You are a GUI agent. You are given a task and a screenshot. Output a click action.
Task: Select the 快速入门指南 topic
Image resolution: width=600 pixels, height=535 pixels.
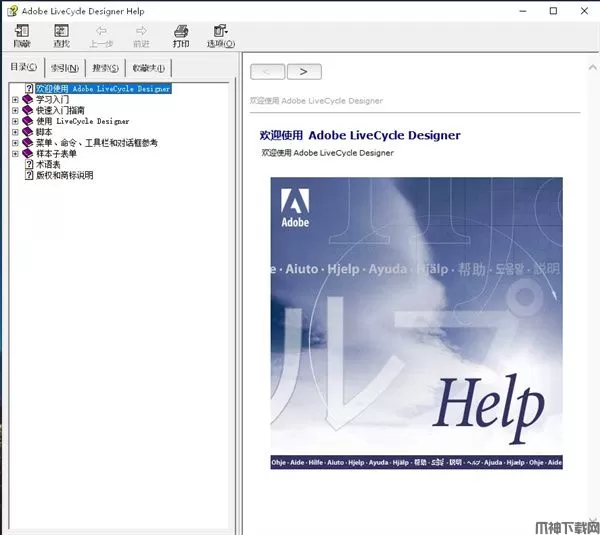tap(60, 110)
